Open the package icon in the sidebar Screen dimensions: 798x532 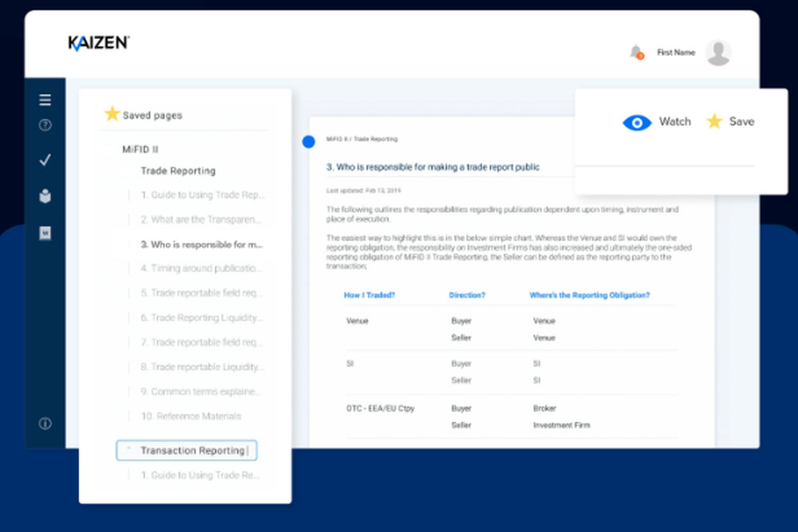(45, 195)
